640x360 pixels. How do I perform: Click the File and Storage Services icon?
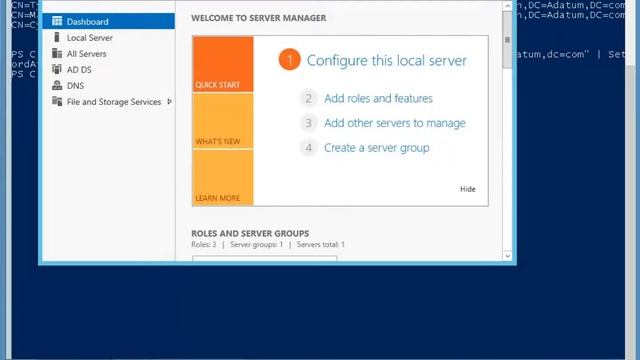[57, 101]
